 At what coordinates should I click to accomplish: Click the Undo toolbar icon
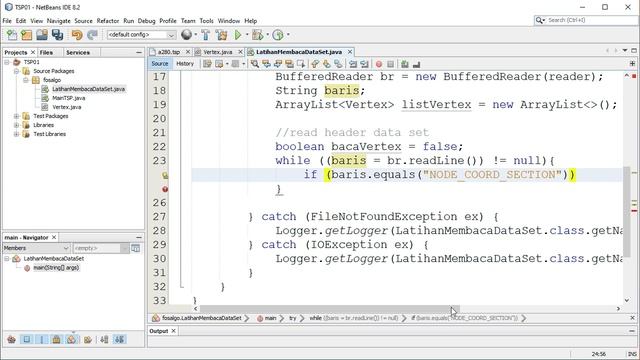[x=77, y=35]
